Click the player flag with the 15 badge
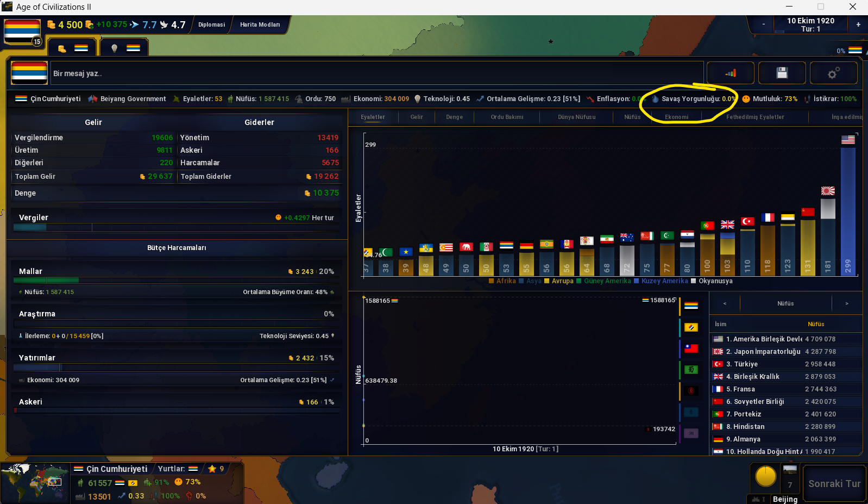Screen dimensions: 868x504 pyautogui.click(x=22, y=32)
